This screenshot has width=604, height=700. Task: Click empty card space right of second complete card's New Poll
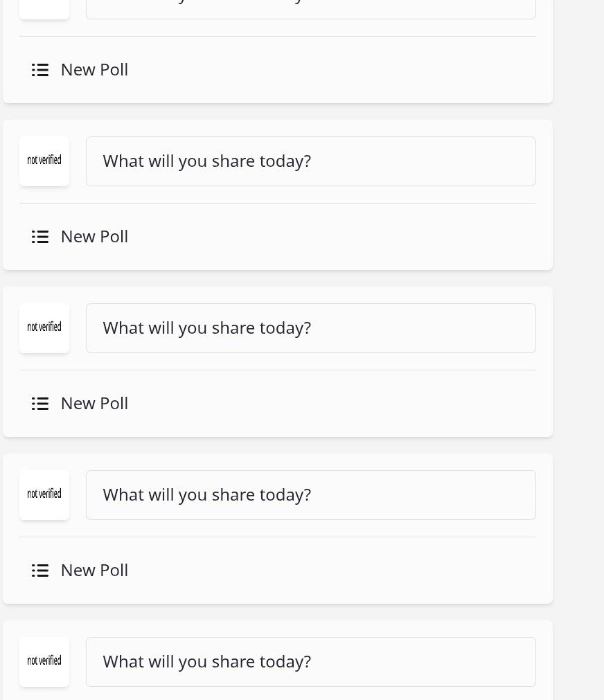(x=335, y=404)
